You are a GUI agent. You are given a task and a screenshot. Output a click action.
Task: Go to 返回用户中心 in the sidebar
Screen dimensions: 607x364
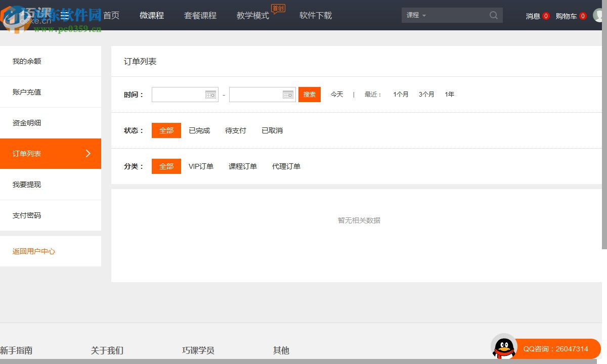pos(33,251)
